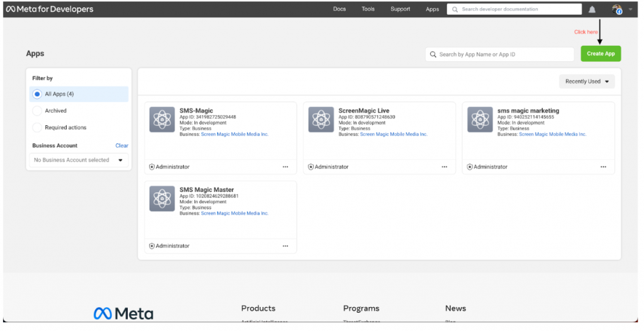Click the News footer heading
This screenshot has height=331, width=644.
click(455, 308)
